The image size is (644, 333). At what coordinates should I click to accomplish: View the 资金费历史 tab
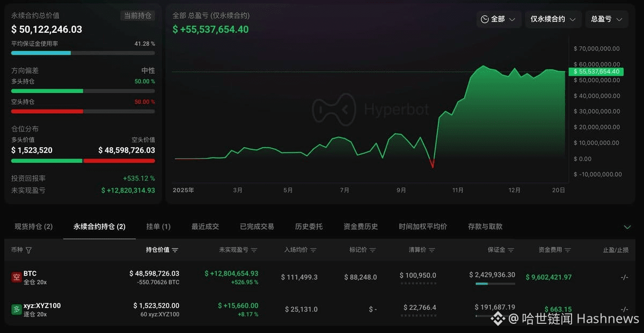point(361,227)
